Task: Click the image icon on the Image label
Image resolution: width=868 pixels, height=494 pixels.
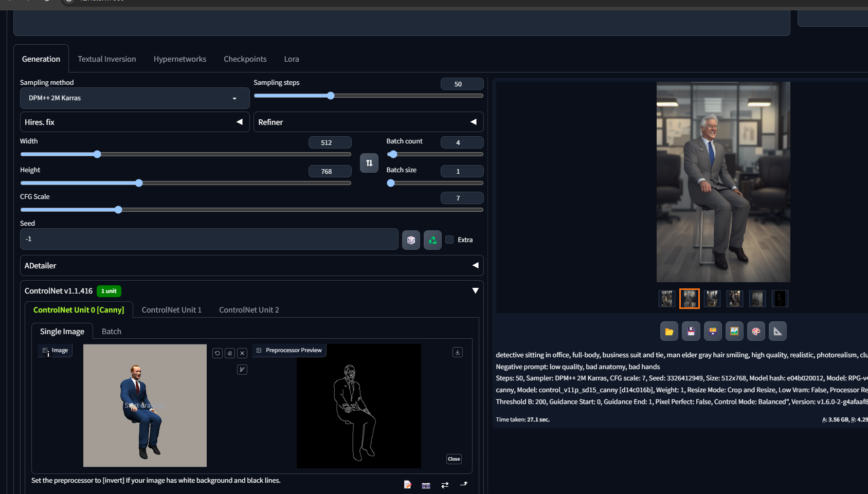Action: click(x=46, y=351)
